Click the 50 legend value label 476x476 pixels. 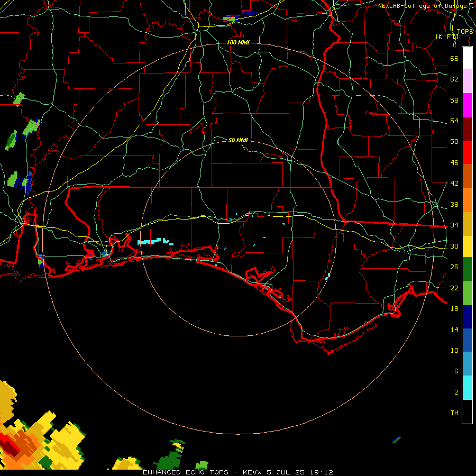tap(454, 142)
